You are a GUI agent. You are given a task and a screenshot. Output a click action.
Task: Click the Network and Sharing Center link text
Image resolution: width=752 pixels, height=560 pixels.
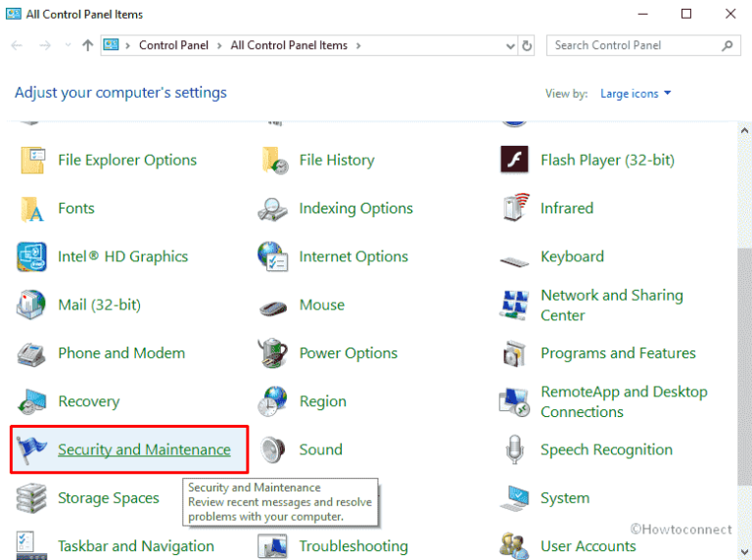pos(612,305)
